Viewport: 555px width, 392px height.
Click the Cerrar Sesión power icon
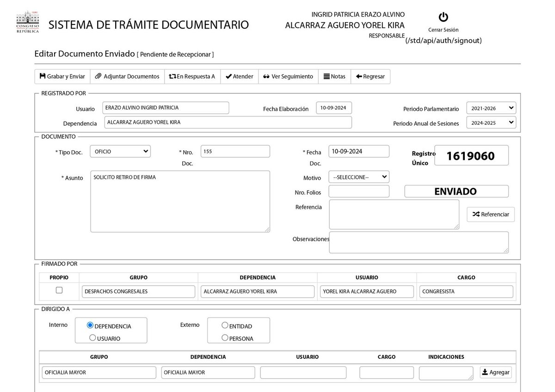click(x=443, y=17)
